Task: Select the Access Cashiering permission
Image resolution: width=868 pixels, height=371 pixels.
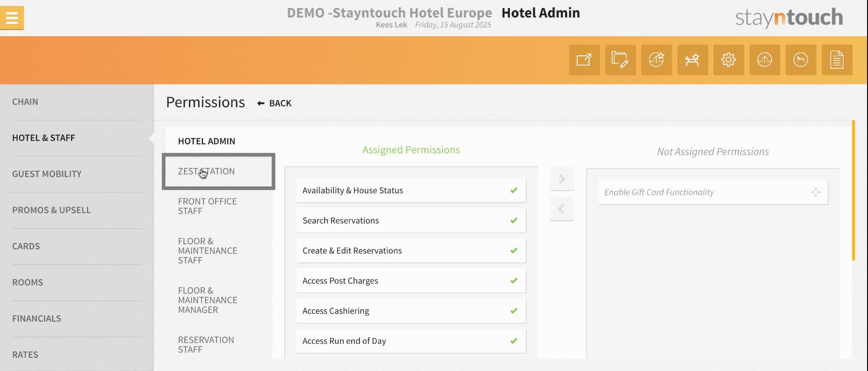Action: [411, 311]
